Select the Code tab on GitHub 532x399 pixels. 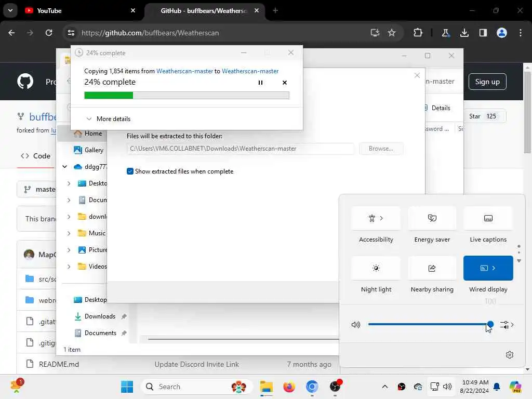36,156
